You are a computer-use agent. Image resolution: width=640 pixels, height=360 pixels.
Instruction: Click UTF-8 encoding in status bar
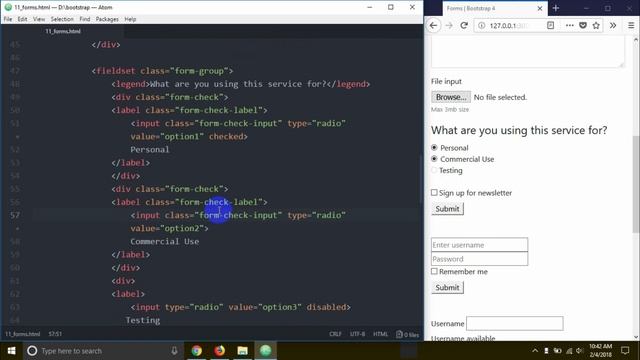click(358, 334)
